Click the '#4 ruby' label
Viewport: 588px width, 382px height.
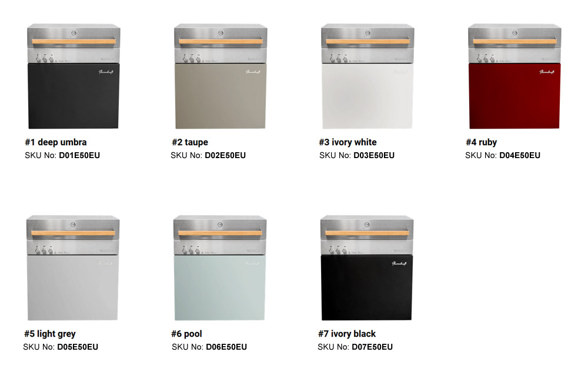click(481, 142)
